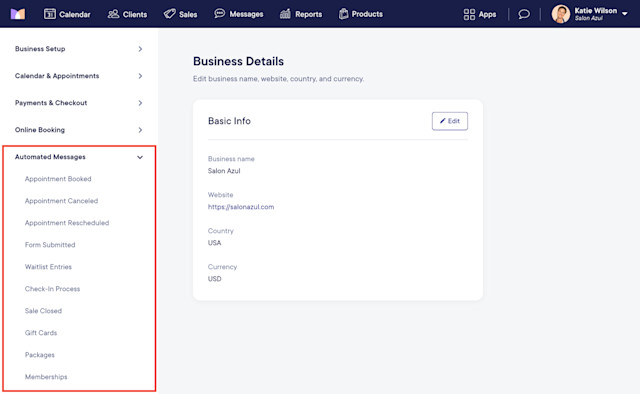Expand Calendar & Appointments section
640x394 pixels.
(79, 76)
